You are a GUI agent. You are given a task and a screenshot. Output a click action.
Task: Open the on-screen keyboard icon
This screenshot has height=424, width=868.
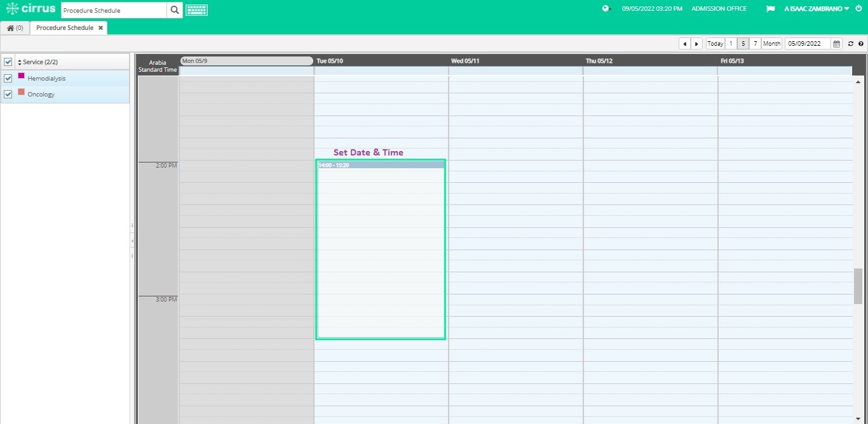196,10
